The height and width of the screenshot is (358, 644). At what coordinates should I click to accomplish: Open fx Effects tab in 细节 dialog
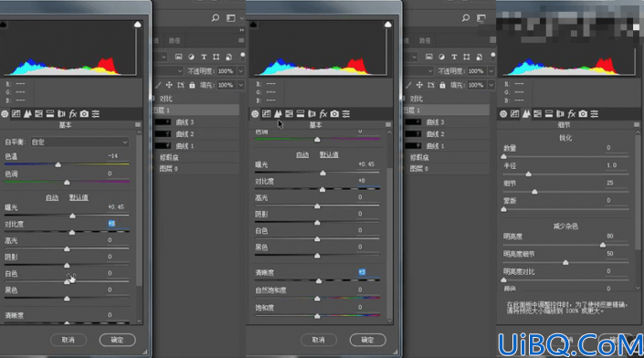(572, 114)
